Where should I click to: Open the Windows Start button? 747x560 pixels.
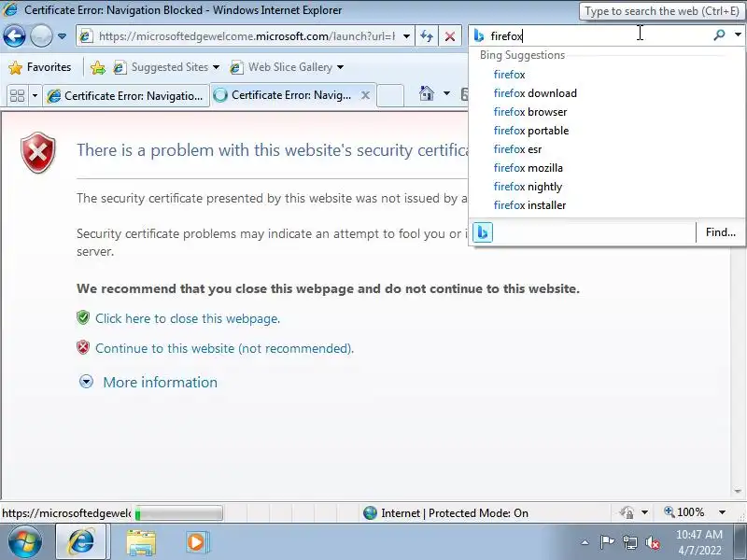[25, 542]
